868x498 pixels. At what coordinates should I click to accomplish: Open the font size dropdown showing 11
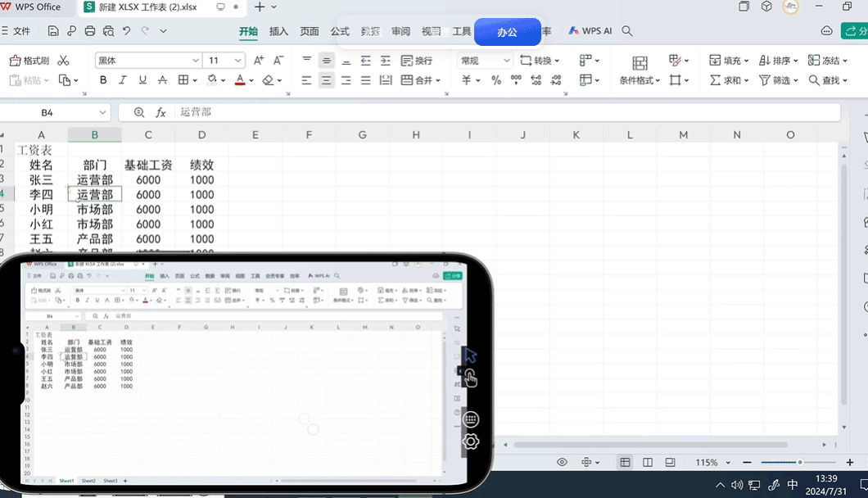(x=238, y=61)
